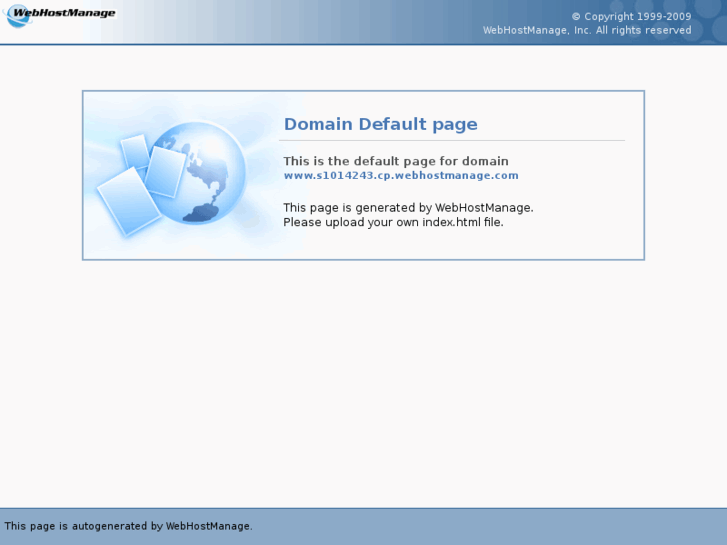
Task: Click the line "This page is generated by WebHostManage."
Action: click(408, 207)
